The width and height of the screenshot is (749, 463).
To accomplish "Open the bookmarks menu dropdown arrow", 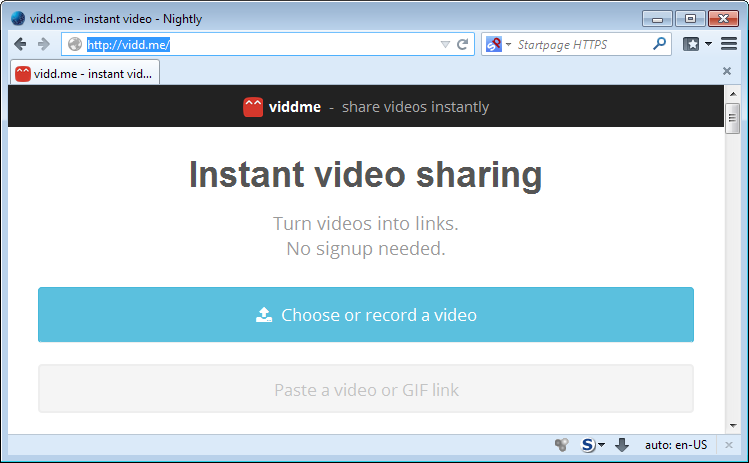I will coord(709,44).
